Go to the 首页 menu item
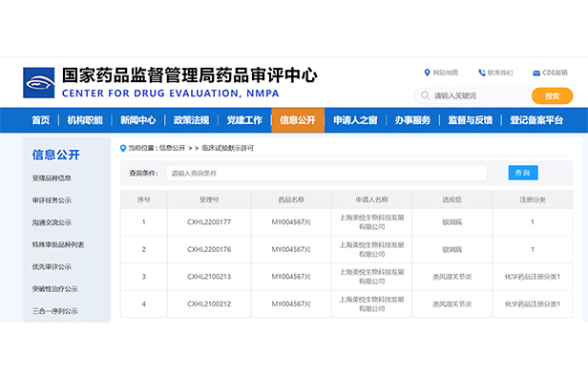 (40, 120)
